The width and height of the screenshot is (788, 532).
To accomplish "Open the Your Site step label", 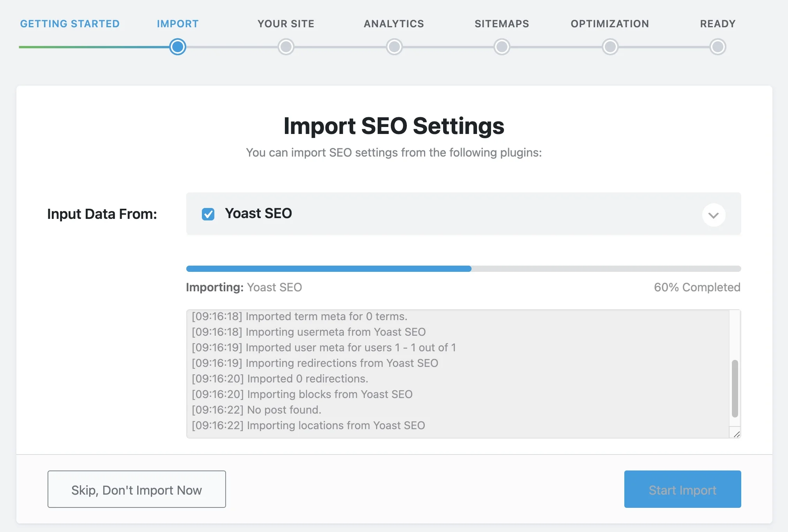I will (286, 24).
